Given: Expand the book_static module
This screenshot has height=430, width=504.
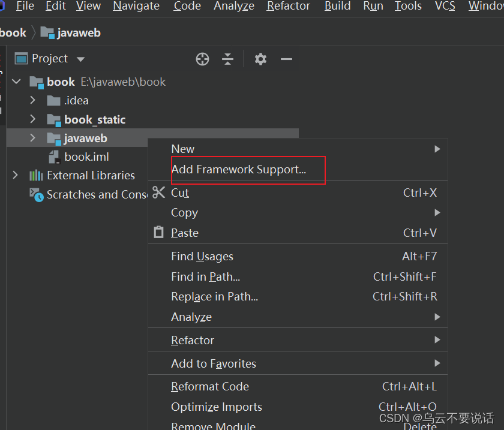Looking at the screenshot, I should click(x=33, y=119).
